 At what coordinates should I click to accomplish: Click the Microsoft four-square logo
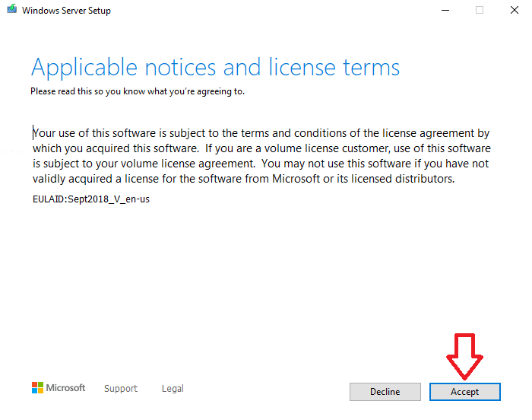click(x=37, y=388)
